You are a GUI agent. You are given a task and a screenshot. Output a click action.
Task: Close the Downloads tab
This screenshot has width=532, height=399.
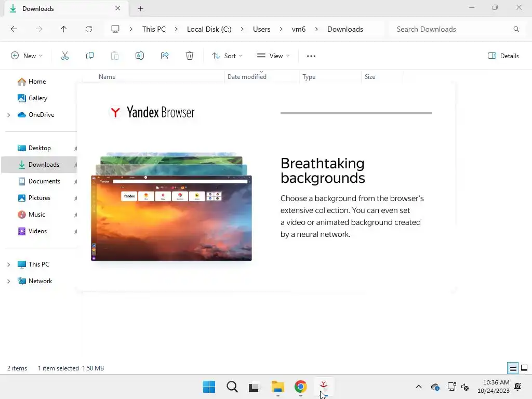pos(117,8)
